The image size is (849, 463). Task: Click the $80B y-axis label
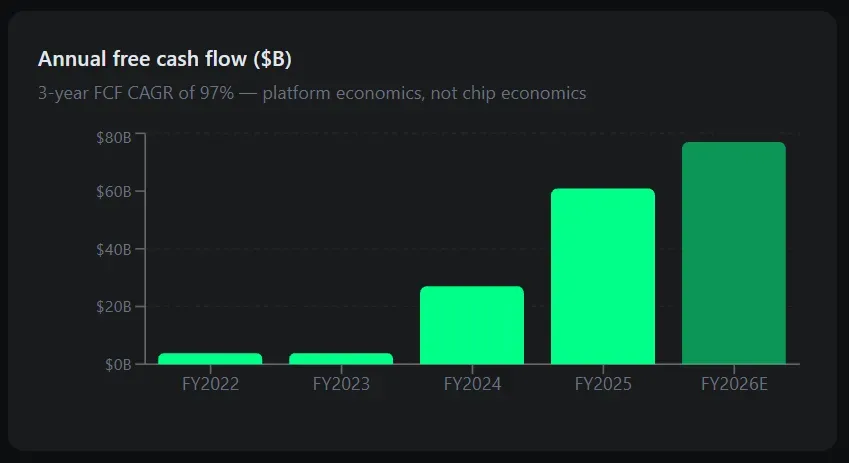pos(114,134)
